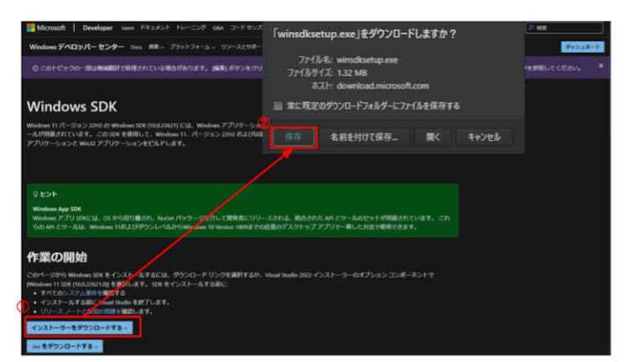This screenshot has height=362, width=644.
Task: Click インストーラーをダウンロードする button
Action: (x=80, y=328)
